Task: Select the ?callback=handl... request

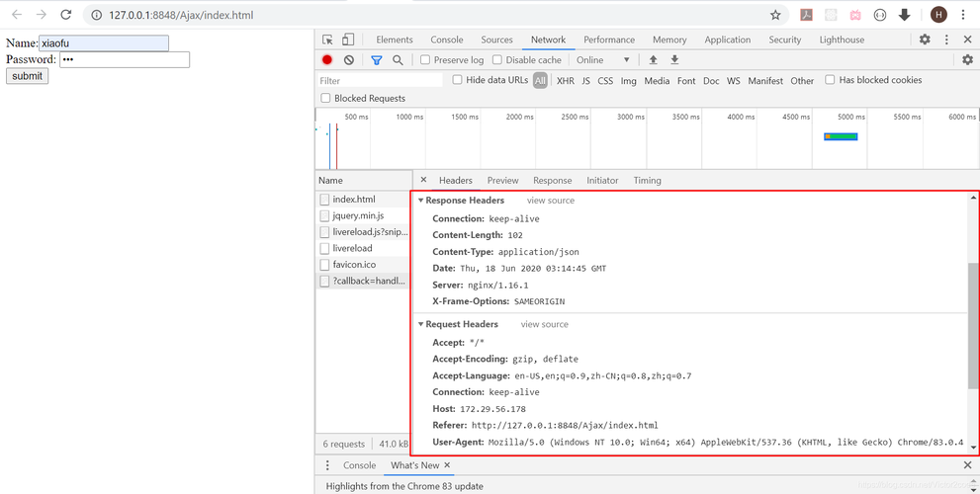Action: point(364,281)
